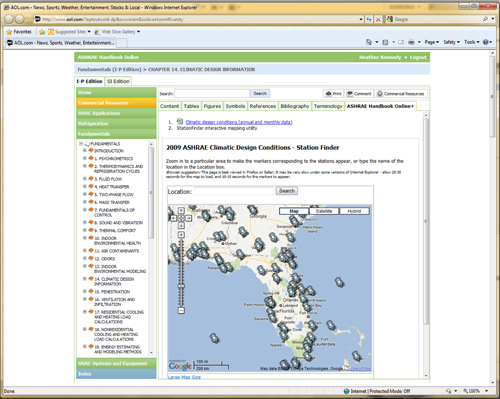Click the content pane vertical scrollbar
This screenshot has width=500, height=399.
click(x=426, y=220)
